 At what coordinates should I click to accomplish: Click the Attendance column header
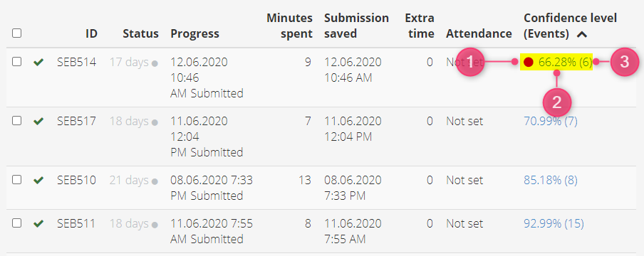click(479, 33)
